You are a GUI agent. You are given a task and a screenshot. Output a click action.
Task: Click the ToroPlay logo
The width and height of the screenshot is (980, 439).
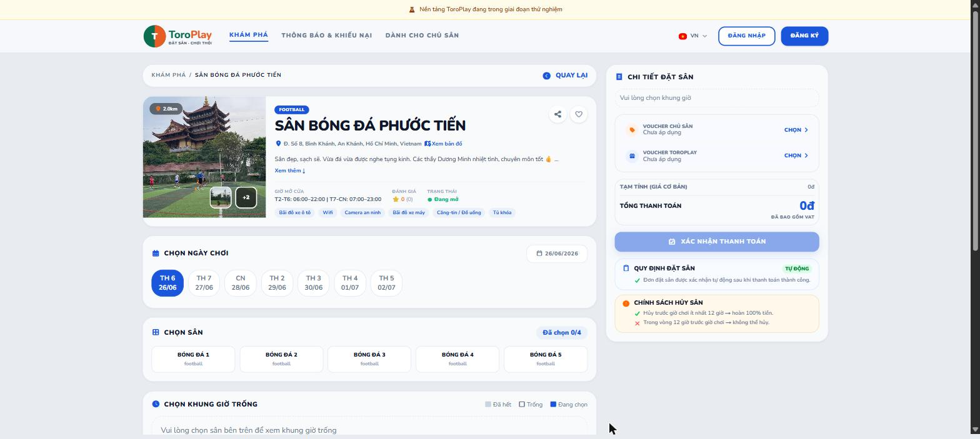[178, 36]
